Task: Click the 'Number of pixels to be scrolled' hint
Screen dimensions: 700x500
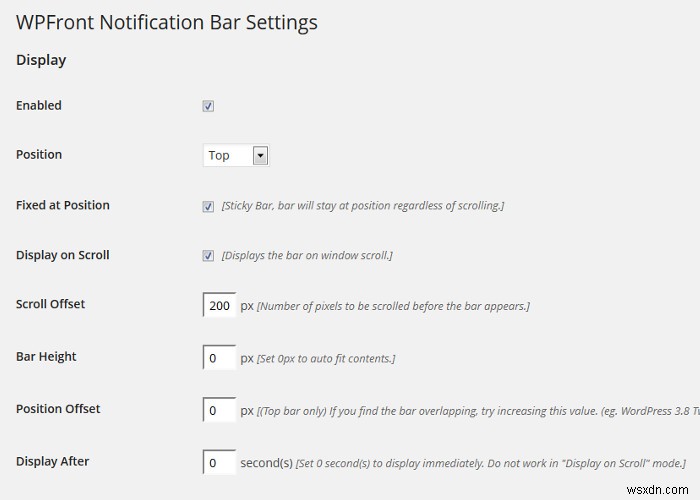Action: pos(393,306)
